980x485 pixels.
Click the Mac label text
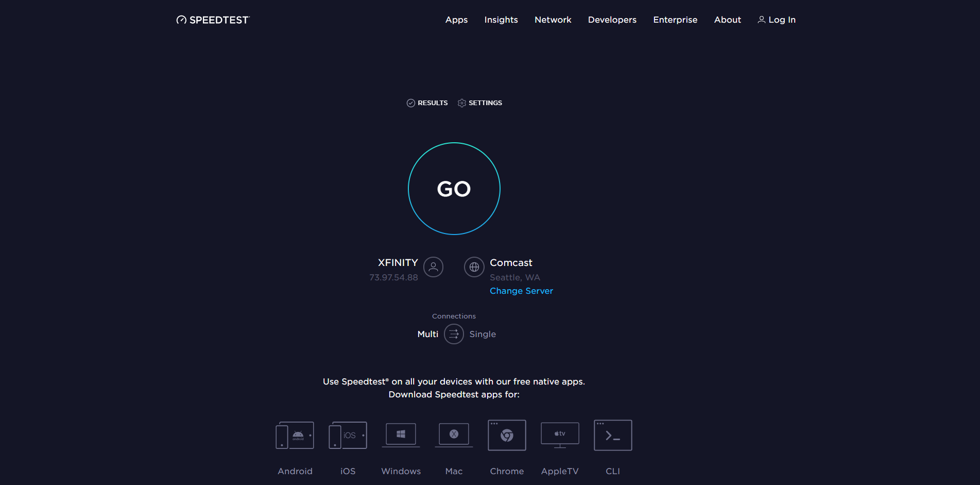(454, 471)
